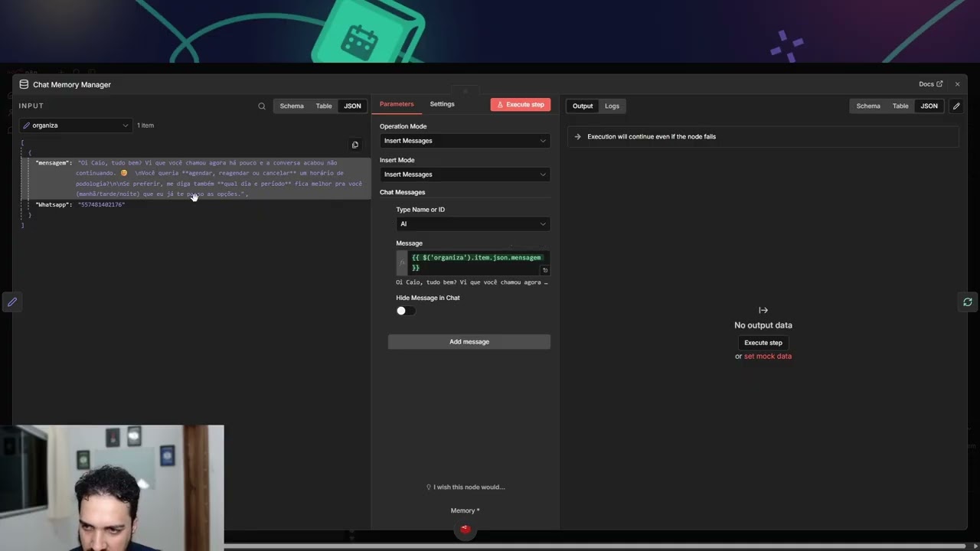Select the Output tab
The image size is (980, 551).
point(583,106)
